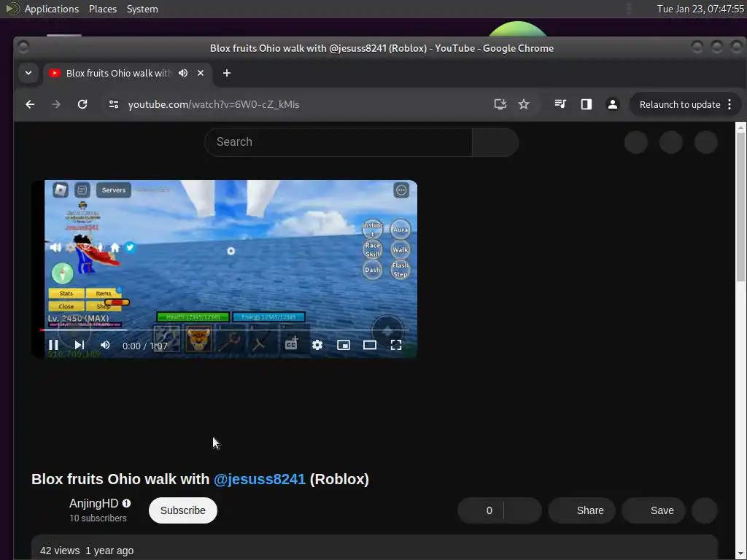Open a new Chrome tab
Screen dimensions: 747x560
(227, 73)
